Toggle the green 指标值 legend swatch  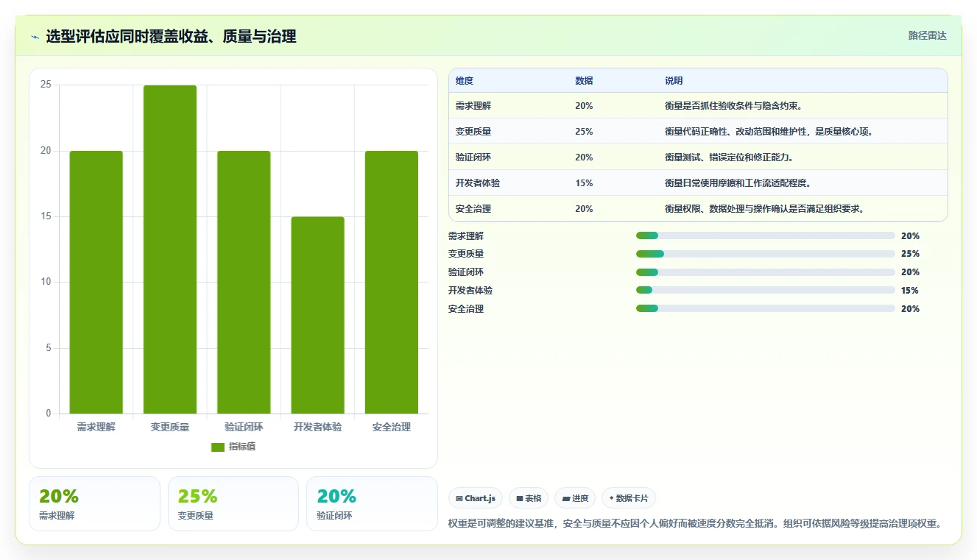pyautogui.click(x=218, y=447)
